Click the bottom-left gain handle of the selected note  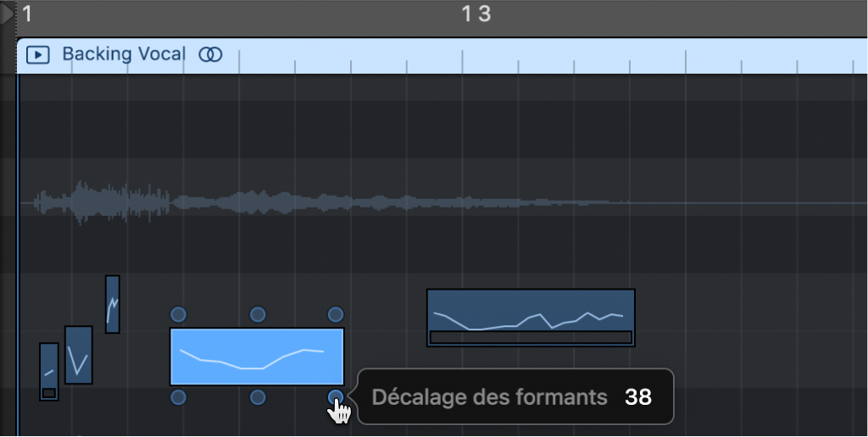coord(178,397)
